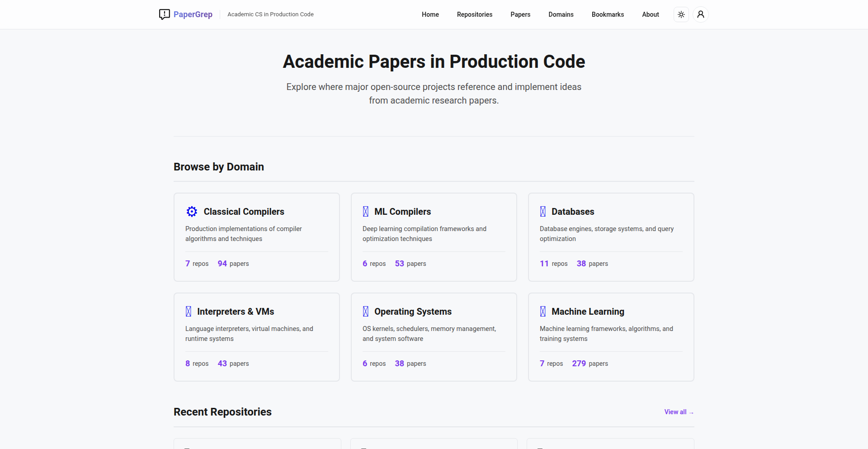The image size is (868, 449).
Task: Open the Classical Compilers domain card
Action: [256, 237]
